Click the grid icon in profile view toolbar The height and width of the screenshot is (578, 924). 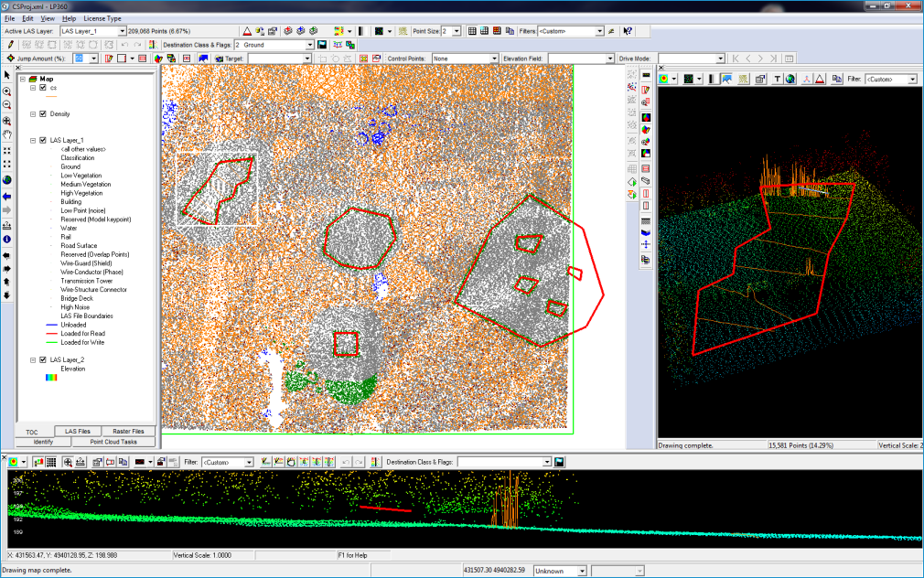click(x=51, y=462)
